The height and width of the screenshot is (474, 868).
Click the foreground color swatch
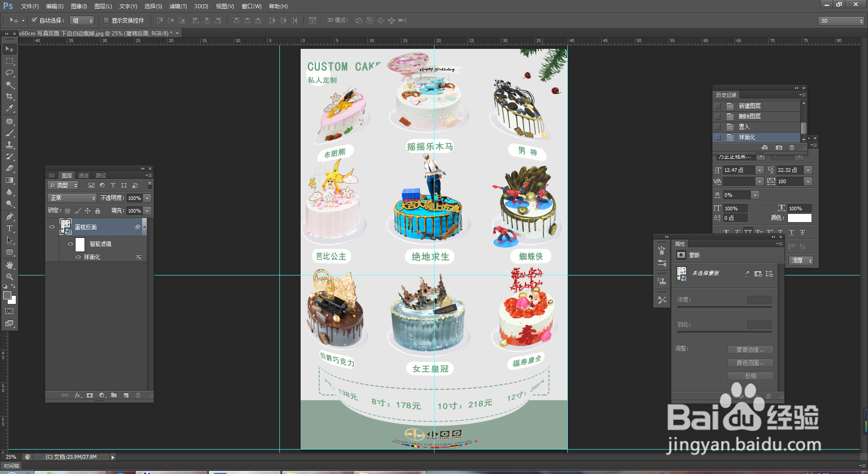tap(7, 295)
